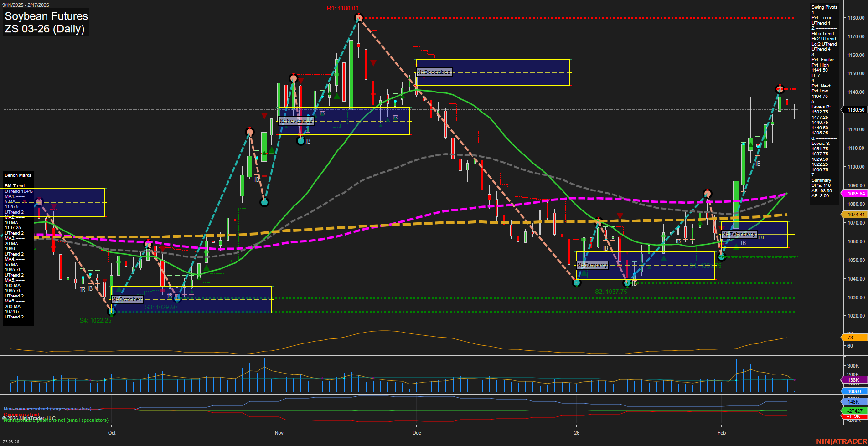Viewport: 868px width, 446px height.
Task: Collapse the Bench Marks panel
Action: tap(18, 175)
